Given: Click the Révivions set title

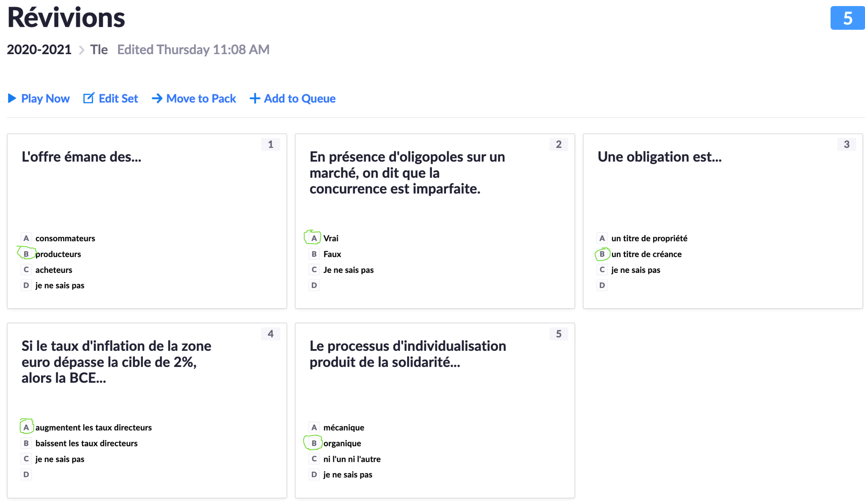Looking at the screenshot, I should [66, 17].
